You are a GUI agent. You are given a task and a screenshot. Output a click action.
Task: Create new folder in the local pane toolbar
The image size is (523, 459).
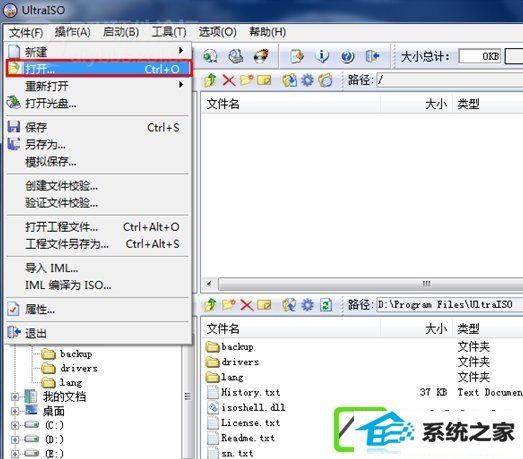[229, 305]
